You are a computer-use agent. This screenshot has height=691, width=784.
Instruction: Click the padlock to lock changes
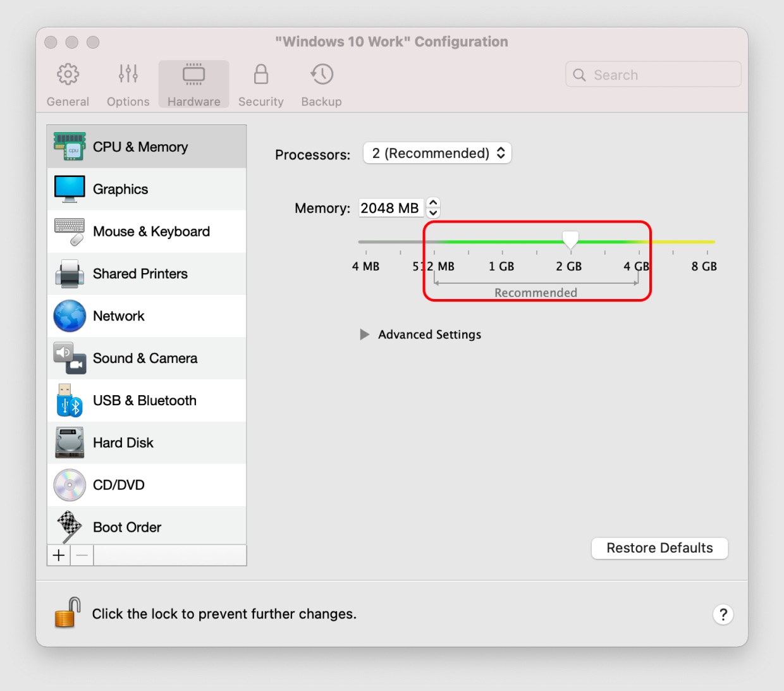(x=68, y=613)
